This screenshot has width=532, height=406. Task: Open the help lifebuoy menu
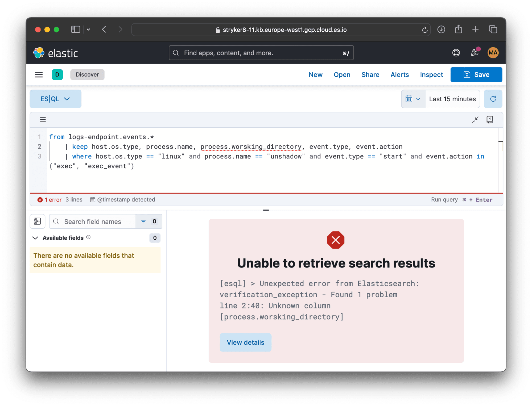(456, 53)
